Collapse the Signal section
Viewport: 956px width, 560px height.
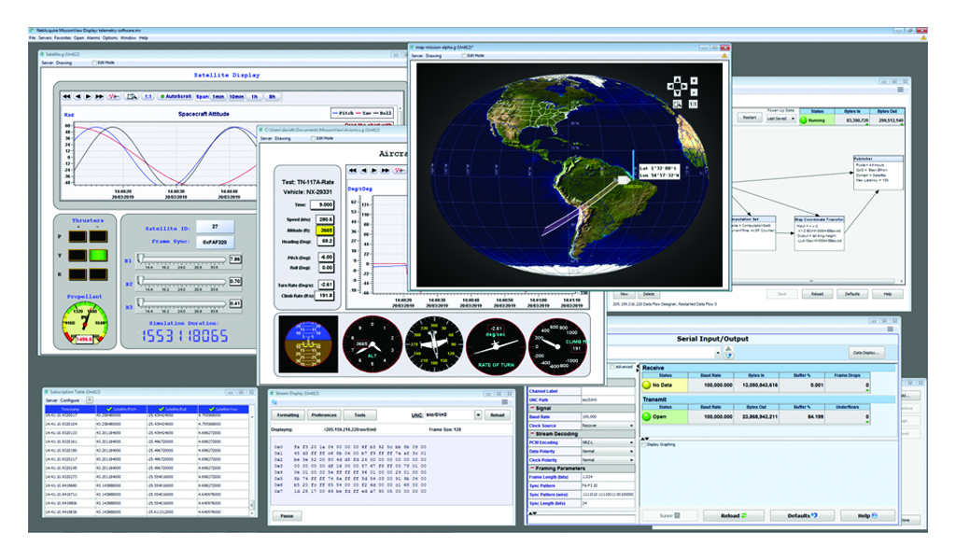532,408
